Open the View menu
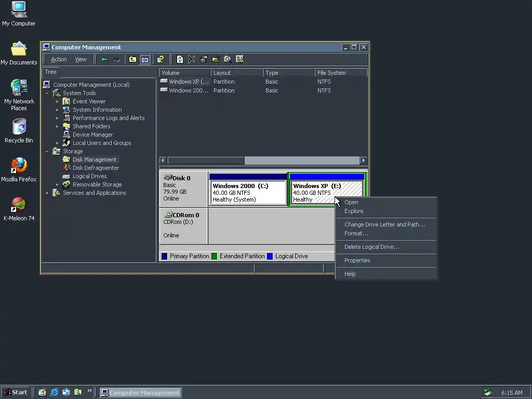Viewport: 532px width, 399px height. tap(81, 59)
